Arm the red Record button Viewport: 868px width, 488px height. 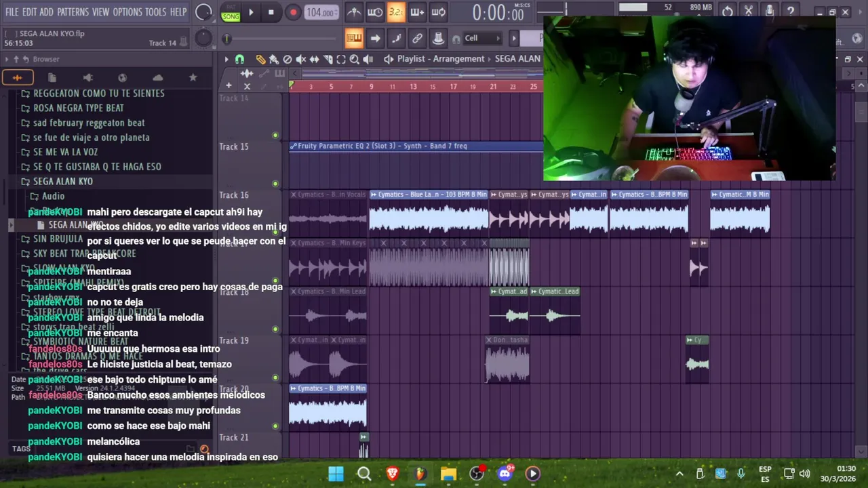point(293,12)
